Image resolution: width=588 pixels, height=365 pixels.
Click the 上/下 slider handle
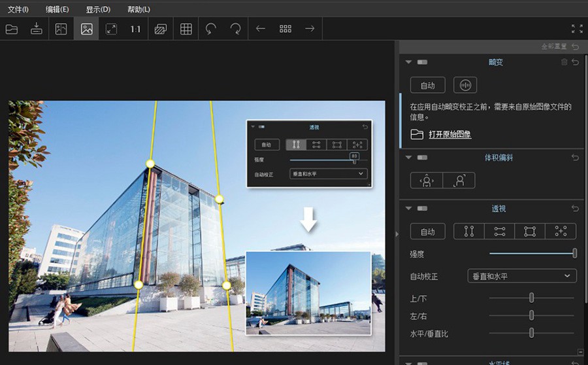point(531,298)
